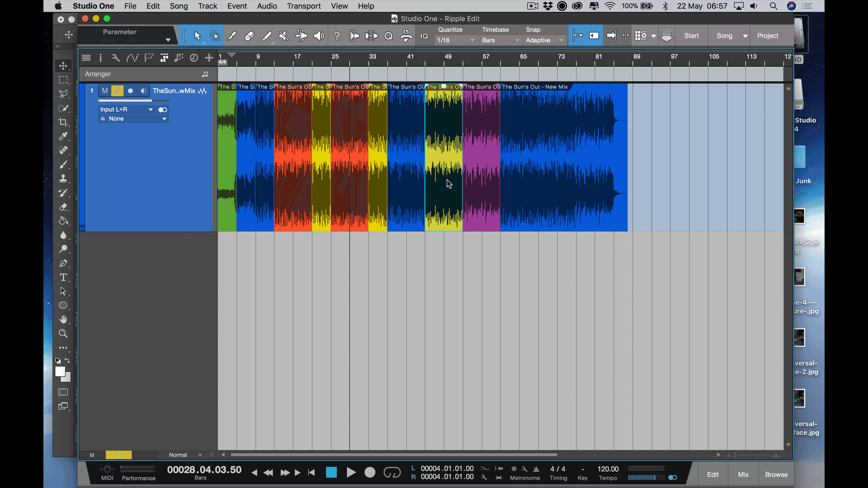868x488 pixels.
Task: Select the Split (knife) tool
Action: tap(232, 36)
